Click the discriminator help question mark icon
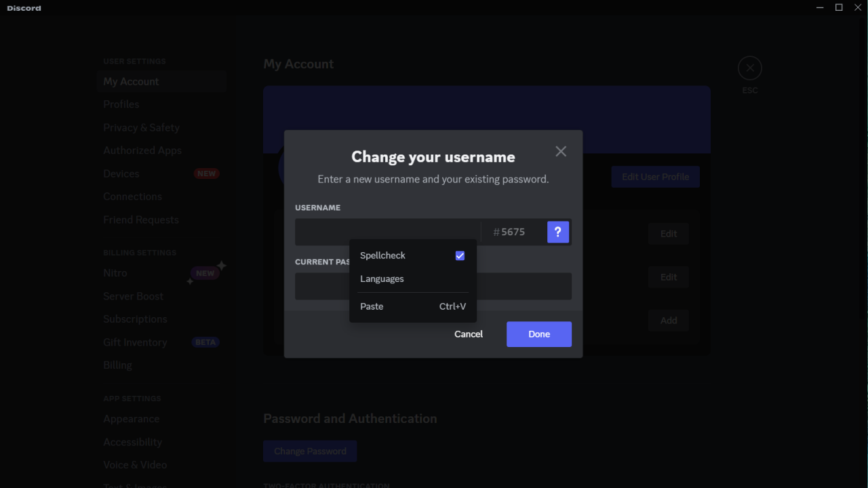 point(558,232)
